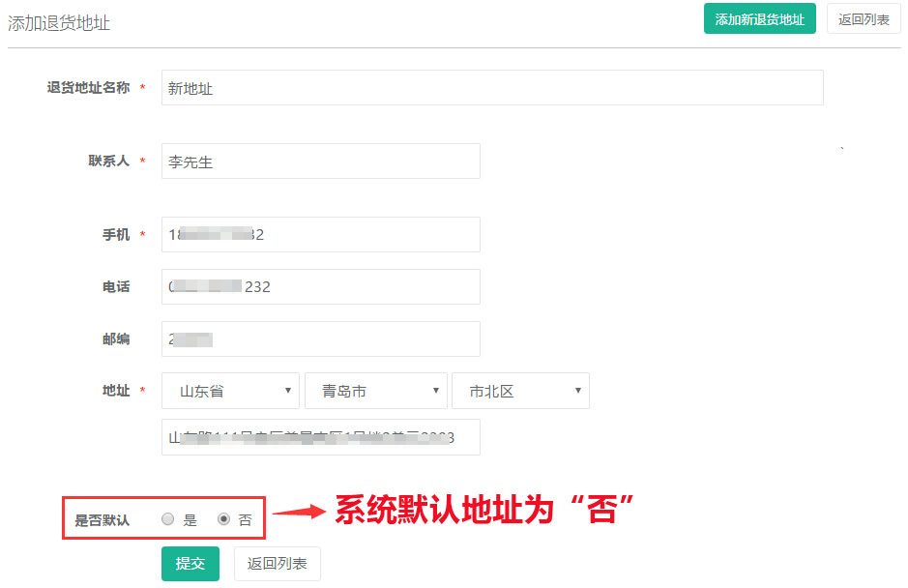
Task: Select the 是 radio option for 是否默认
Action: point(168,519)
